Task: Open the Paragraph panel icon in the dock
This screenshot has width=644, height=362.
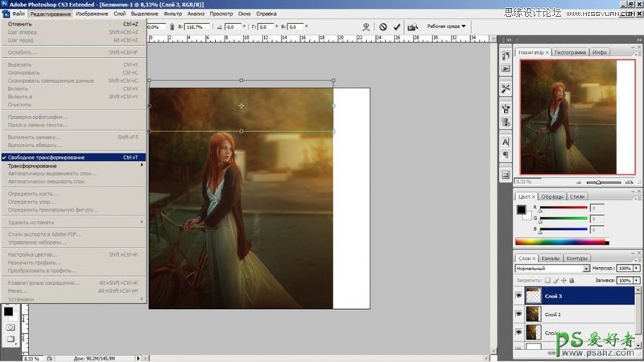Action: (x=506, y=154)
